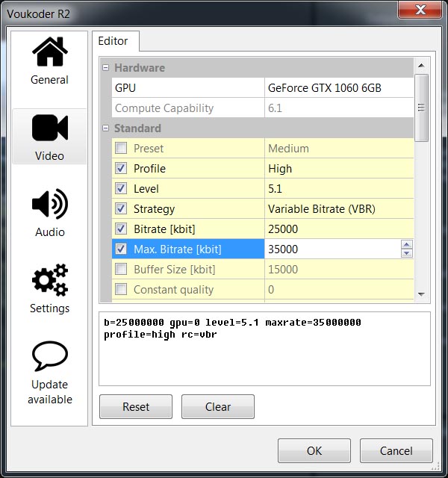Uncheck the Level checkbox
This screenshot has height=478, width=448.
coord(121,188)
